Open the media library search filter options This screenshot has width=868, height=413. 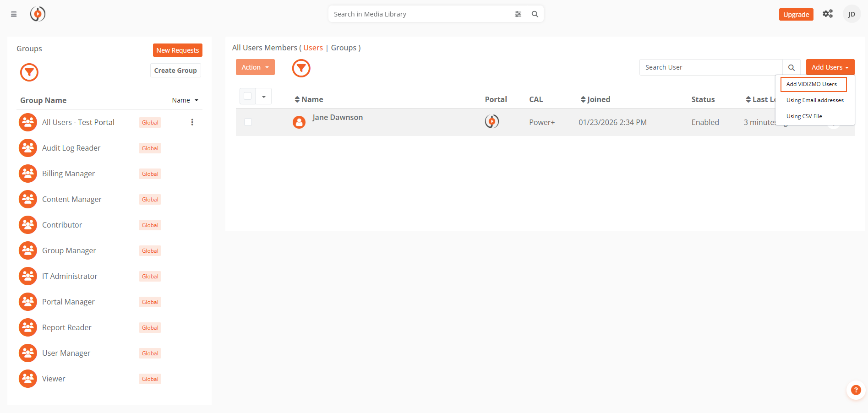tap(518, 14)
